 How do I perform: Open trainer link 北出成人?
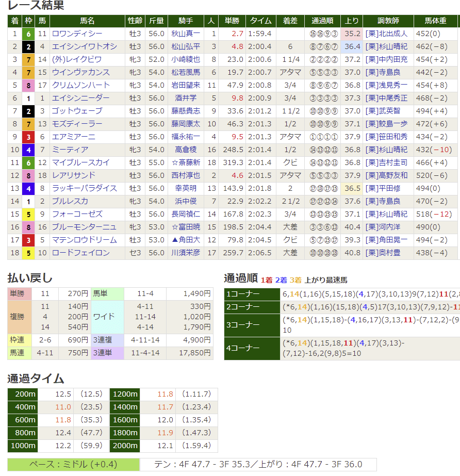tap(393, 34)
